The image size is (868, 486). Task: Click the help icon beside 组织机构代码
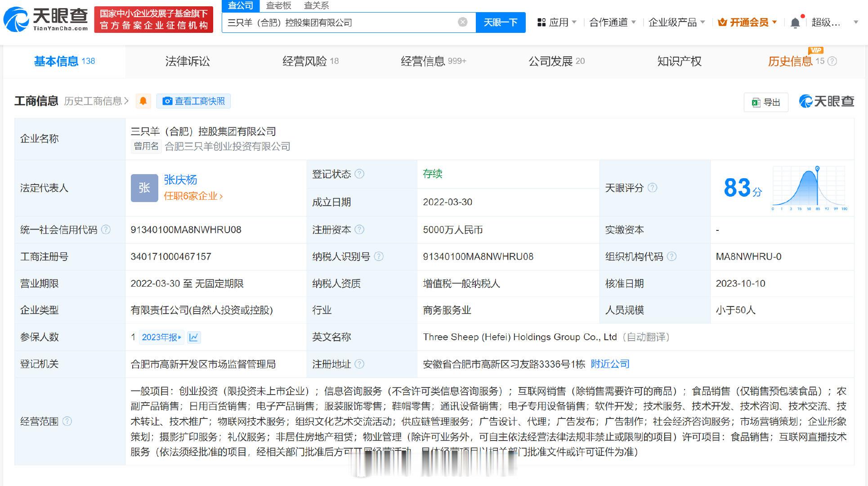tap(671, 256)
